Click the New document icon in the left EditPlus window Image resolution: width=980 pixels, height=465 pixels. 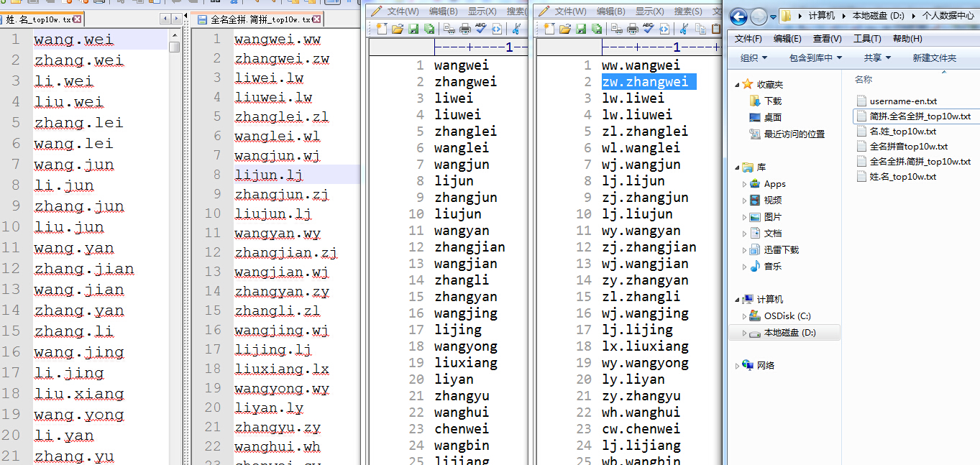(381, 29)
